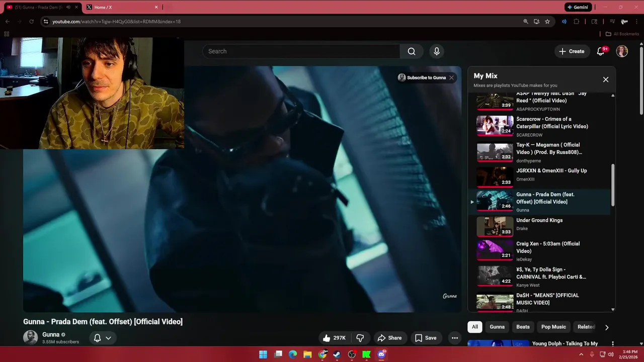Click Subscribe to Gunna overlay link

click(422, 77)
